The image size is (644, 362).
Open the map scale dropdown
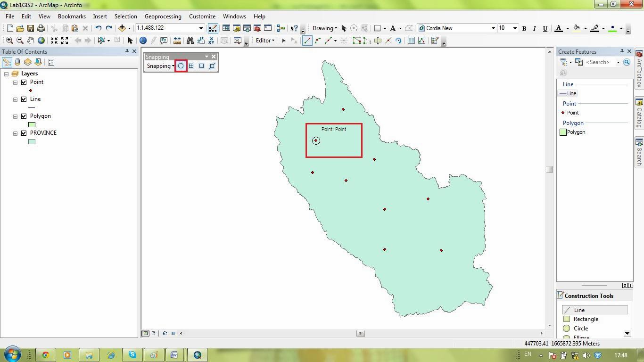[201, 28]
